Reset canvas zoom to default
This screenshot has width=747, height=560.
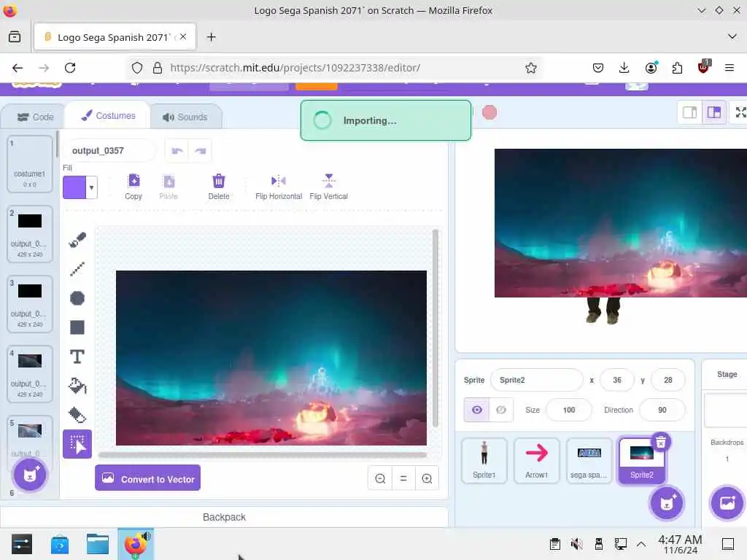click(x=403, y=478)
